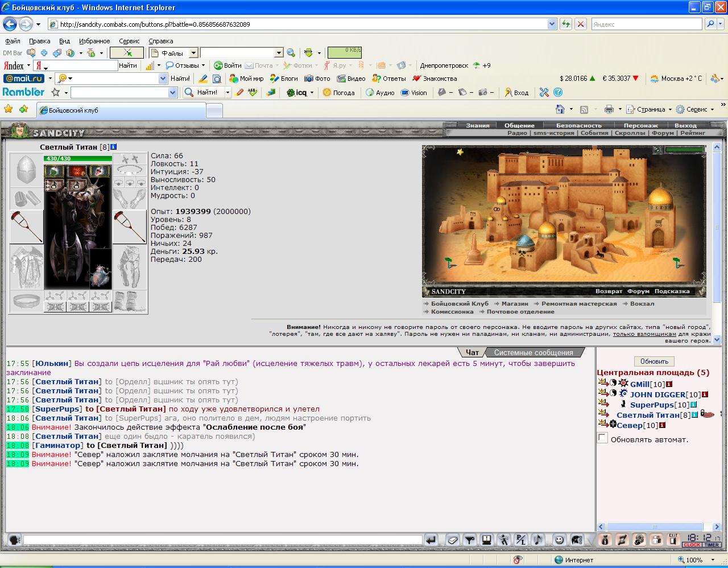
Task: Open the address bar URL dropdown
Action: (552, 24)
